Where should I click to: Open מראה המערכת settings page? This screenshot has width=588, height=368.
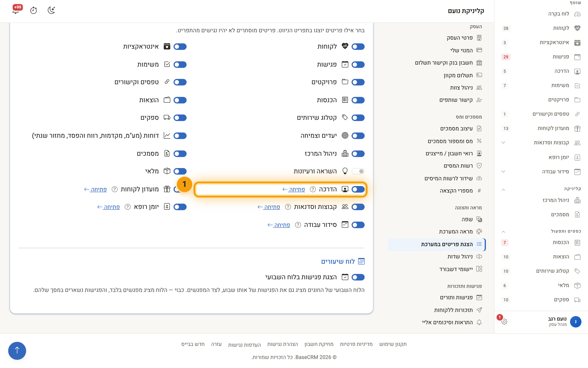(x=437, y=231)
